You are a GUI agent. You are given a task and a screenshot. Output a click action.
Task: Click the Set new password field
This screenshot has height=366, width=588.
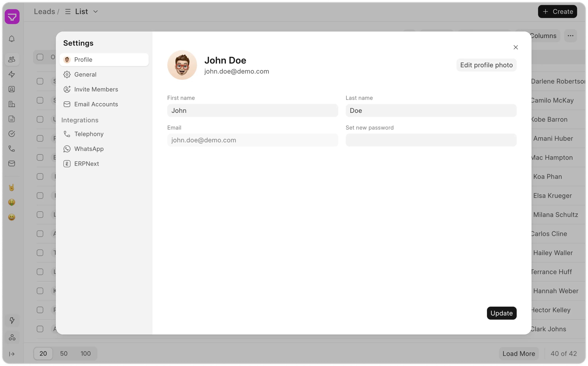431,140
